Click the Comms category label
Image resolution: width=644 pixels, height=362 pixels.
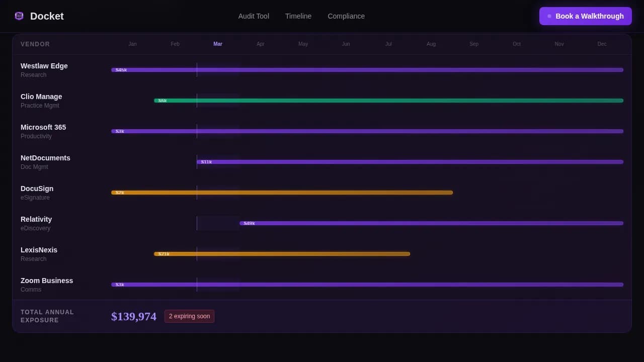(x=31, y=290)
